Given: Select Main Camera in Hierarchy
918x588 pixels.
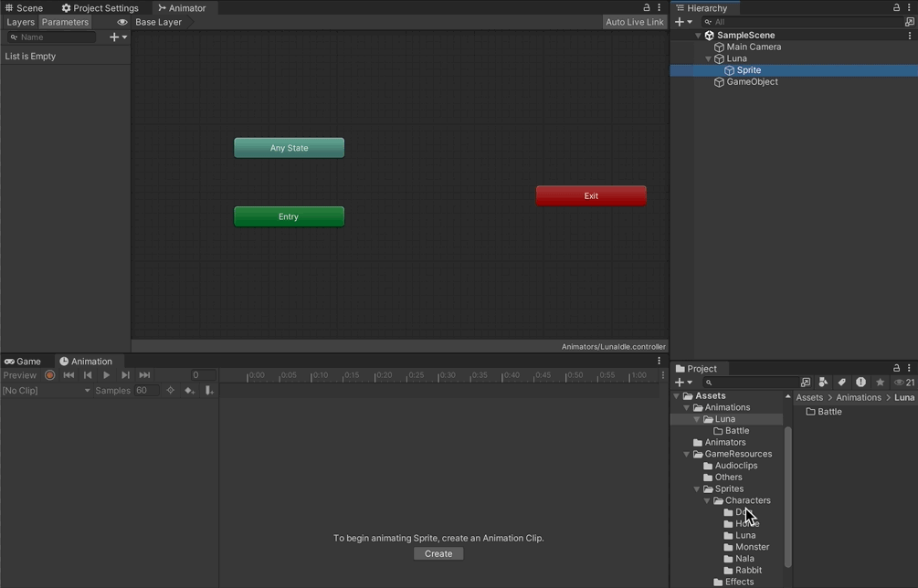Looking at the screenshot, I should click(x=754, y=47).
